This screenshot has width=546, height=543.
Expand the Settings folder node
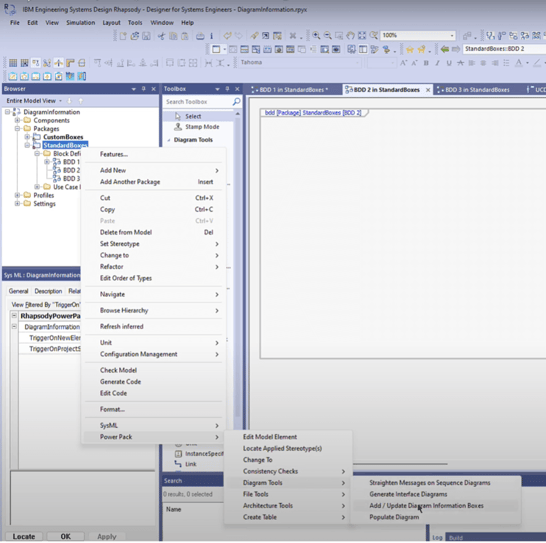point(17,203)
